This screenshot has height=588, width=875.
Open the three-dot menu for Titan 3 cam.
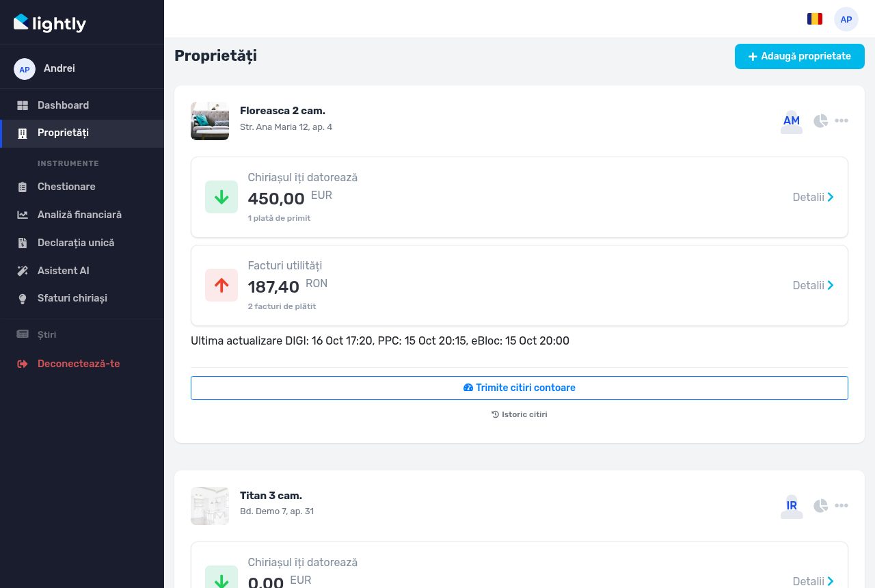842,506
